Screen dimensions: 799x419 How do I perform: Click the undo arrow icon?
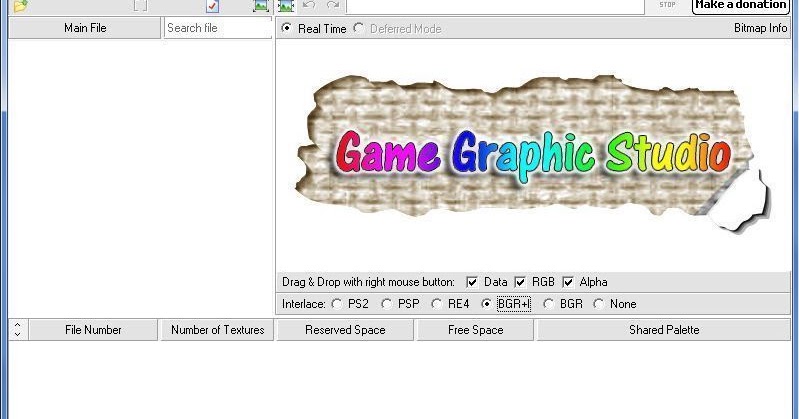tap(309, 5)
